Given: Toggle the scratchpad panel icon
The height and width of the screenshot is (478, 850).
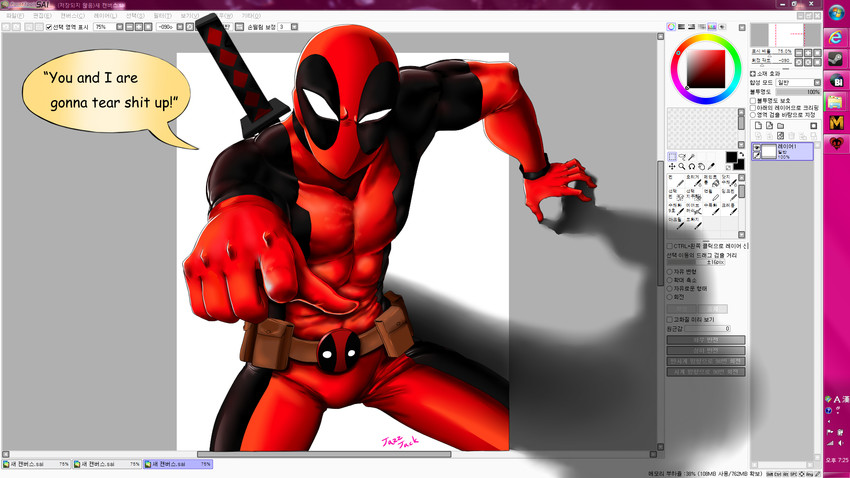Looking at the screenshot, I should (722, 27).
